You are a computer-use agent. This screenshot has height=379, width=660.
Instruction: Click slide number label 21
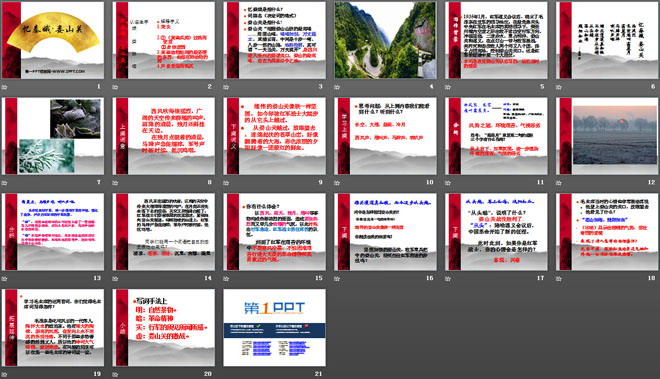click(x=319, y=374)
